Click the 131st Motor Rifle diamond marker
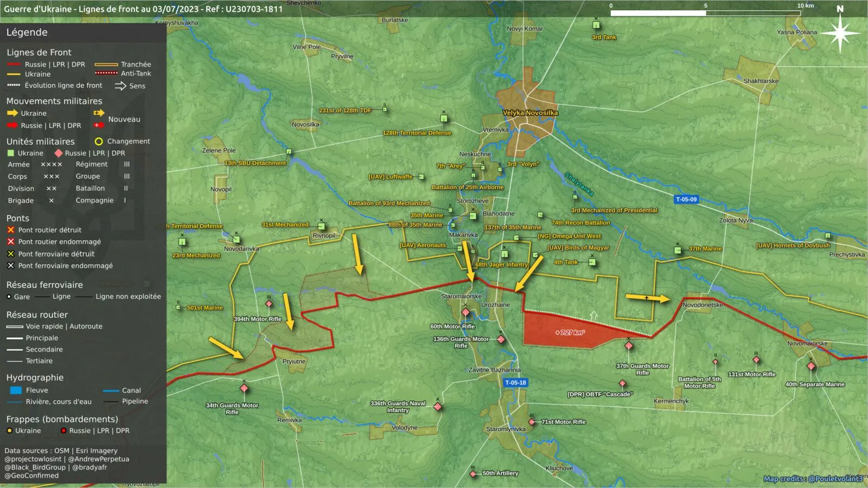The width and height of the screenshot is (868, 488). point(756,359)
